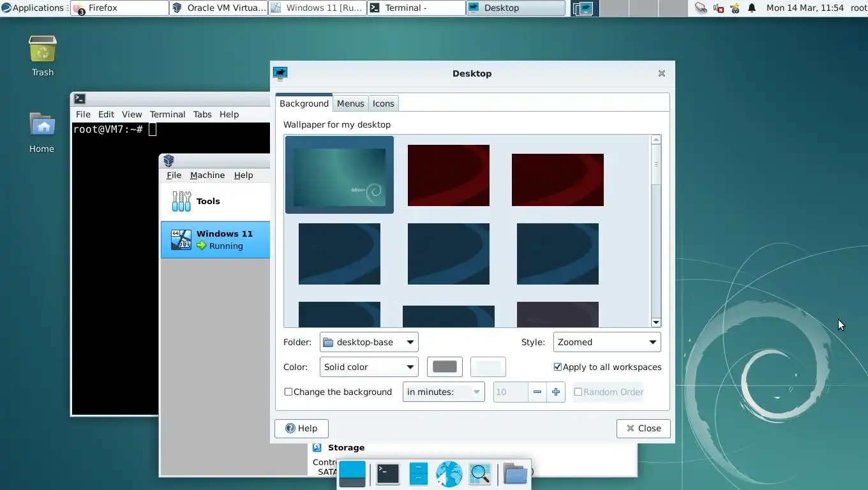Increase minutes with the plus button
The height and width of the screenshot is (490, 868).
point(556,392)
